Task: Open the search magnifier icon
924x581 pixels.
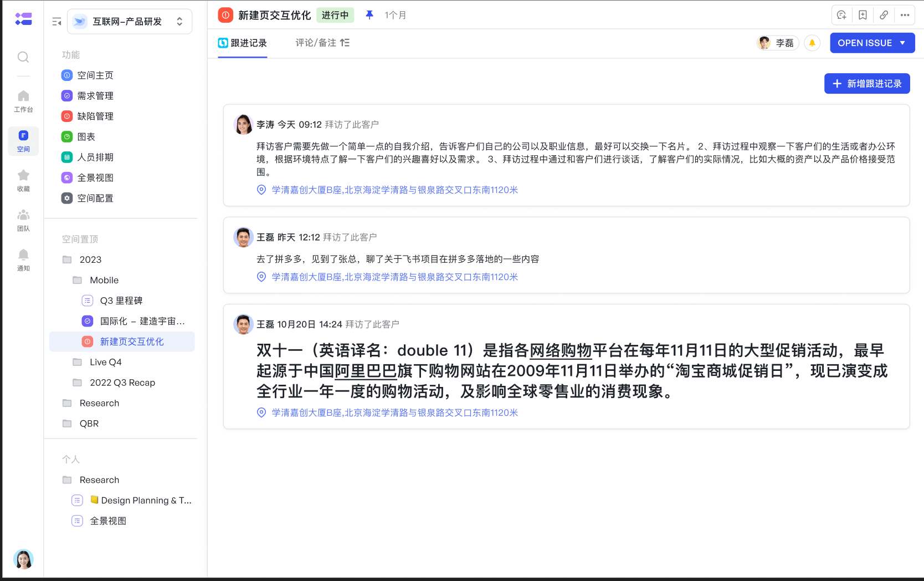Action: (23, 57)
